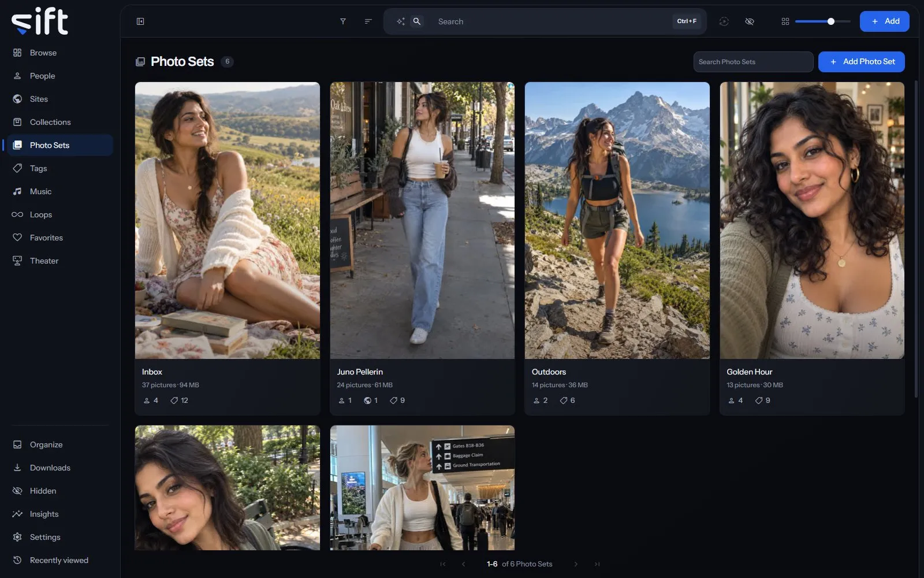The image size is (924, 578).
Task: Adjust the thumbnail size slider
Action: (822, 21)
